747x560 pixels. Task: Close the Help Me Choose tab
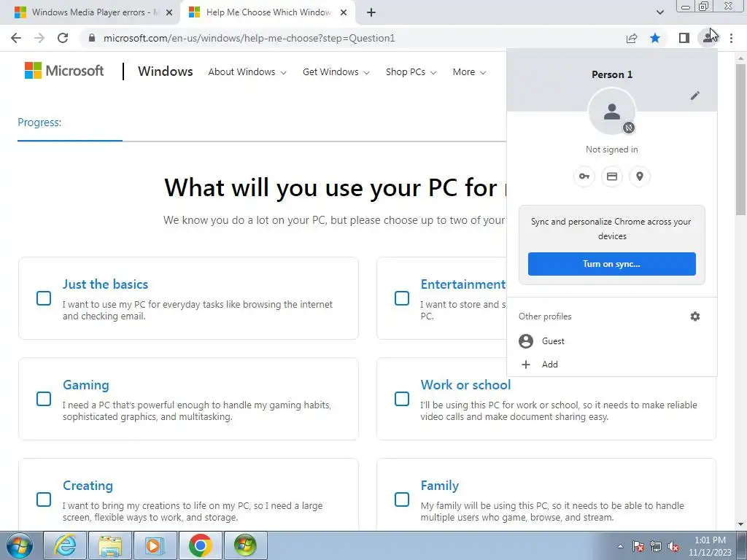[344, 13]
